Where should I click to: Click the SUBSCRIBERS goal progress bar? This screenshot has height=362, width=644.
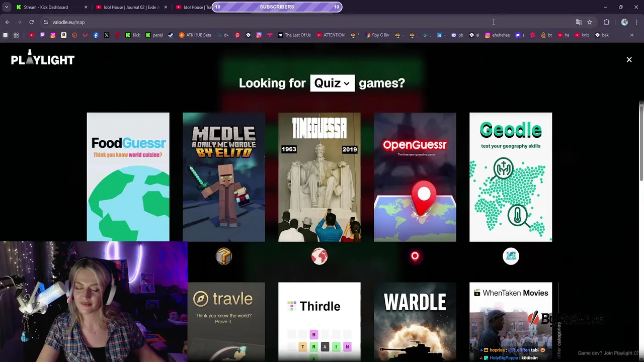coord(277,7)
